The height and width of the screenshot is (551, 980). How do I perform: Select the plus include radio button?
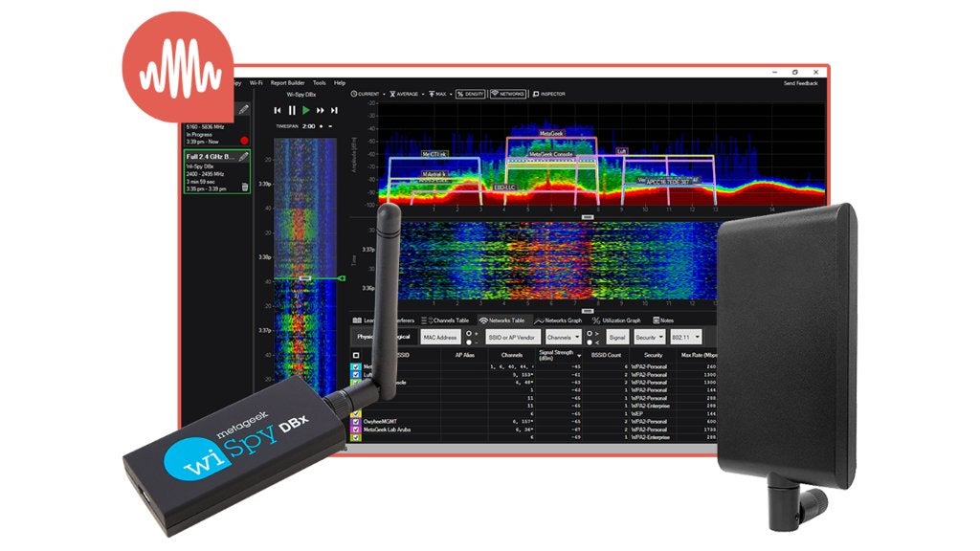(469, 334)
